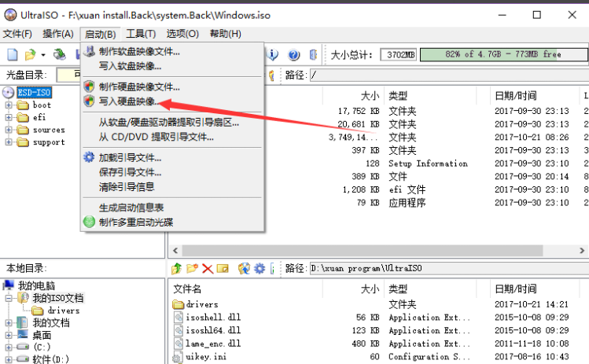The image size is (589, 364).
Task: Click the Open file folder toolbar icon
Action: [31, 54]
